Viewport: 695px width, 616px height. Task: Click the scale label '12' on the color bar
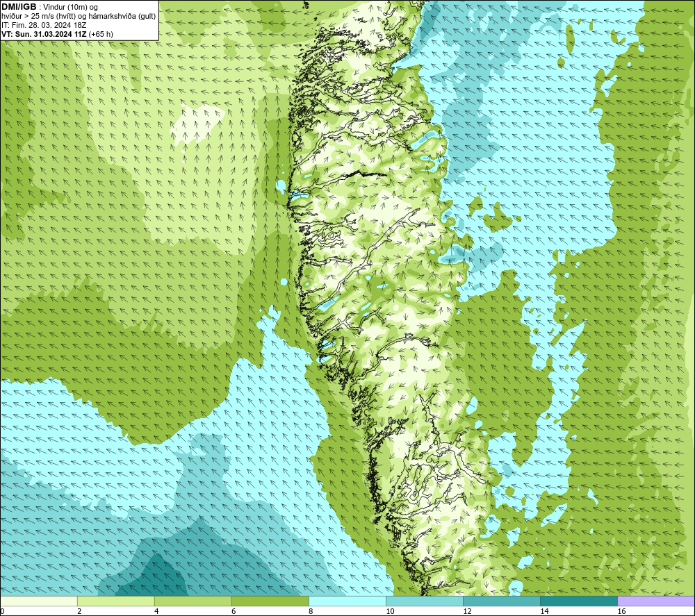tap(467, 612)
